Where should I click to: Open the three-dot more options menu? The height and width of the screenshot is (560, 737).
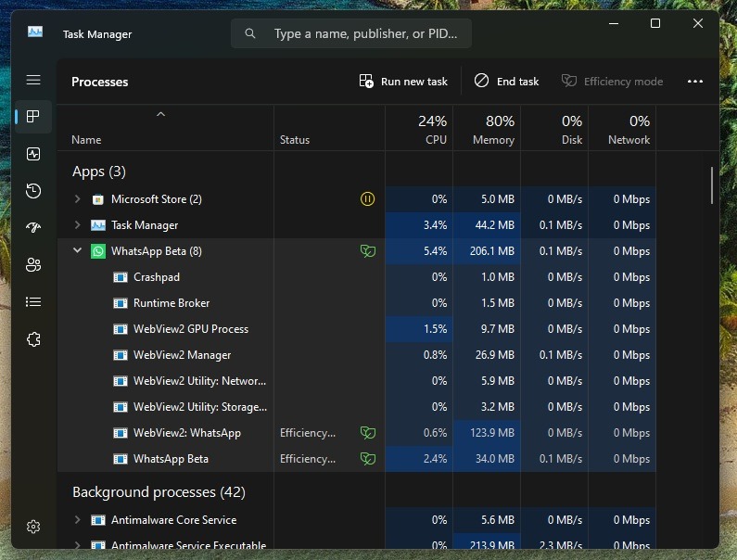[x=695, y=82]
